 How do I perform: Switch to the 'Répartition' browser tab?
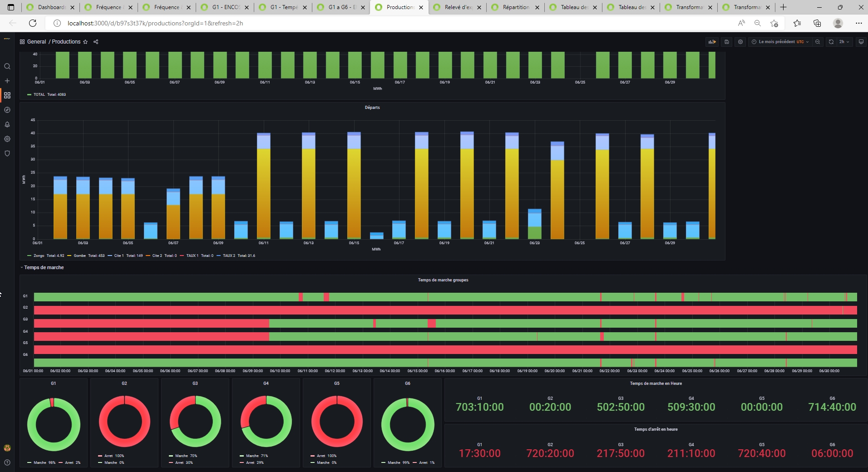coord(516,7)
